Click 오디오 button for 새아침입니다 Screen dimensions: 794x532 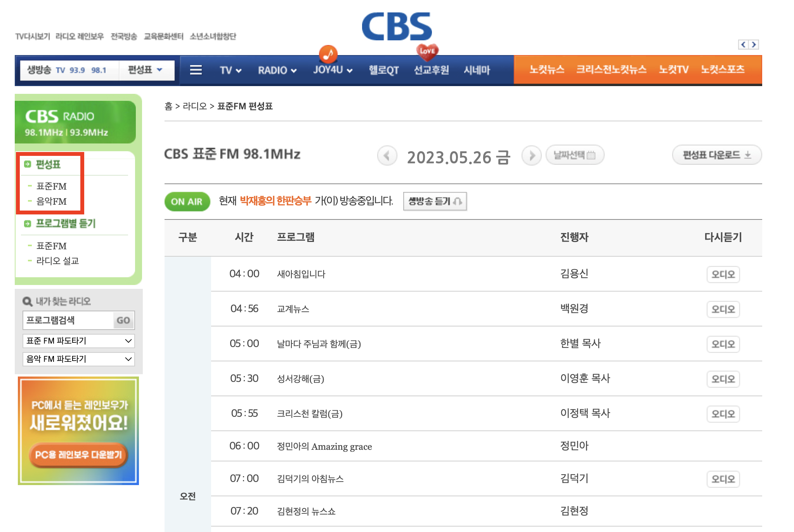pos(723,275)
